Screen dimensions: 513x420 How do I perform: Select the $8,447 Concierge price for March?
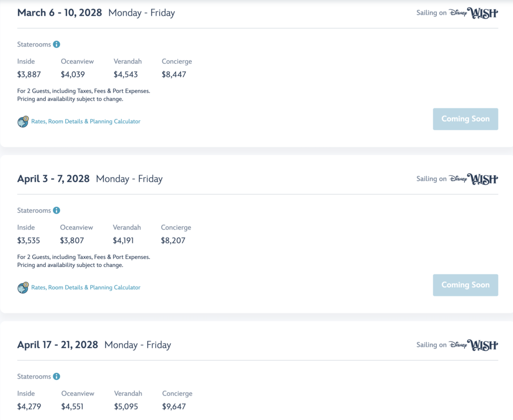pyautogui.click(x=174, y=75)
